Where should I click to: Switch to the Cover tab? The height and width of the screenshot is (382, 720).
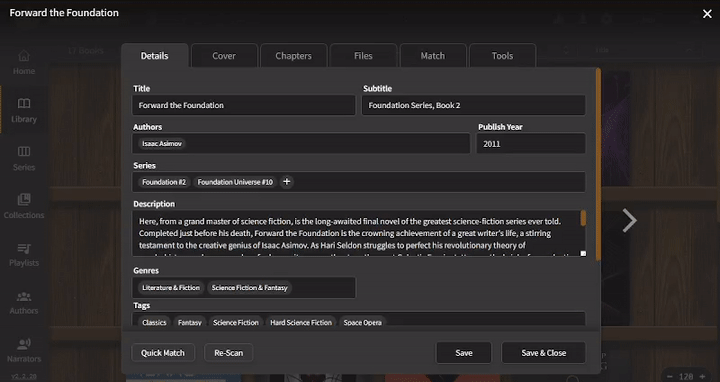(224, 56)
